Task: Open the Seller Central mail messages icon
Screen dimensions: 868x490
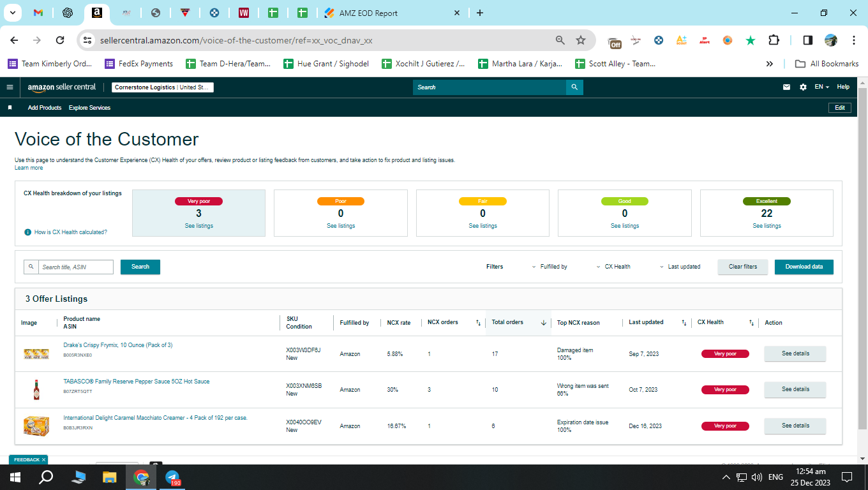Action: click(786, 87)
